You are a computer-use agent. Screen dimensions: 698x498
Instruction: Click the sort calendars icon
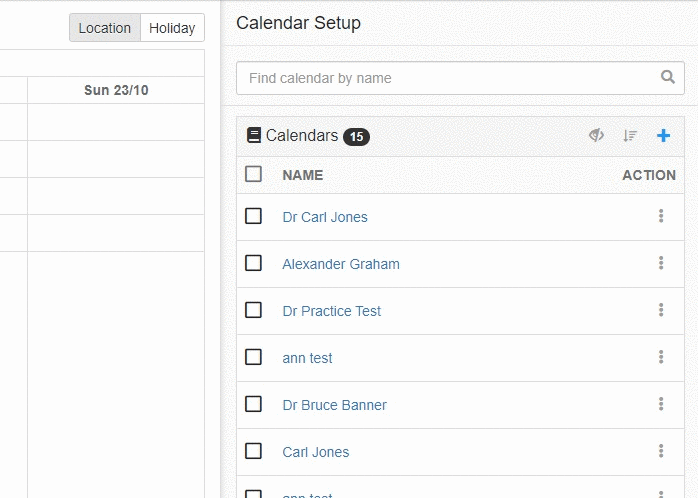[630, 135]
